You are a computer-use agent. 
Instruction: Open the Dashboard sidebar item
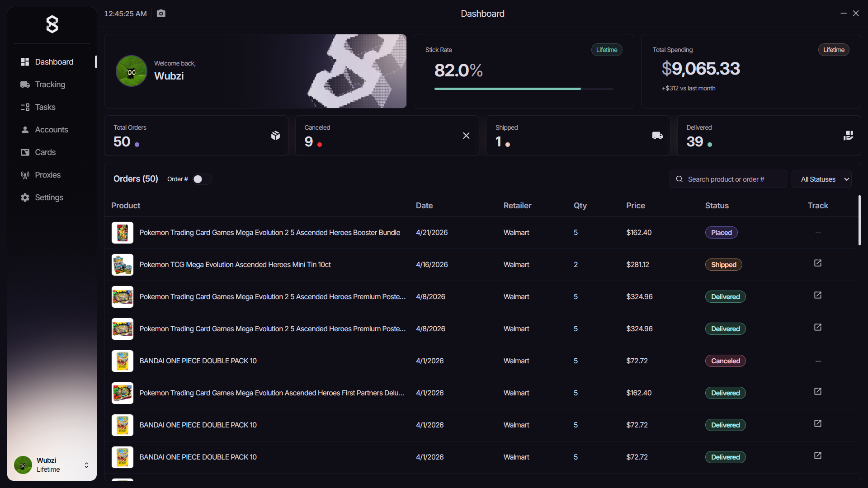click(52, 62)
